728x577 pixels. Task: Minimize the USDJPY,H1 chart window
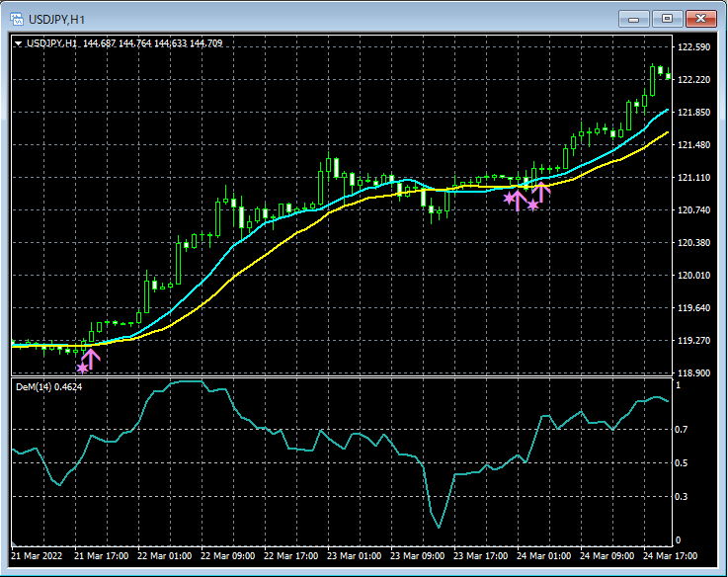(x=634, y=19)
